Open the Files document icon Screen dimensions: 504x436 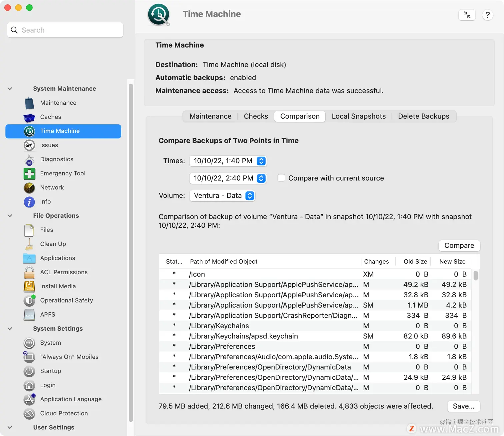click(29, 230)
